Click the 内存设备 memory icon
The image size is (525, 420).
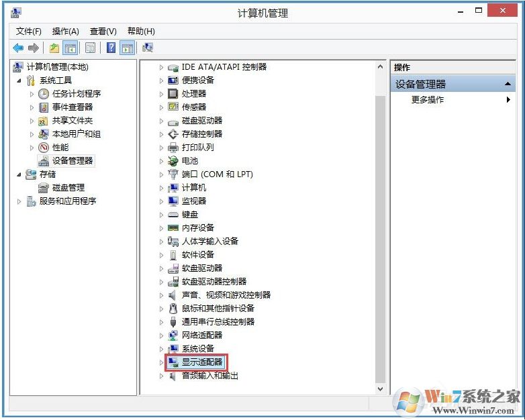pyautogui.click(x=173, y=228)
